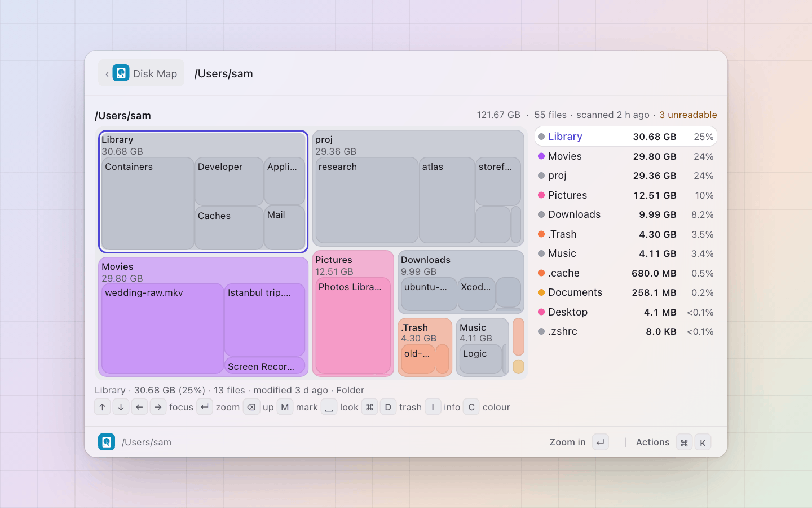Click the Developer block in the treemap
The image size is (812, 508).
coord(229,181)
